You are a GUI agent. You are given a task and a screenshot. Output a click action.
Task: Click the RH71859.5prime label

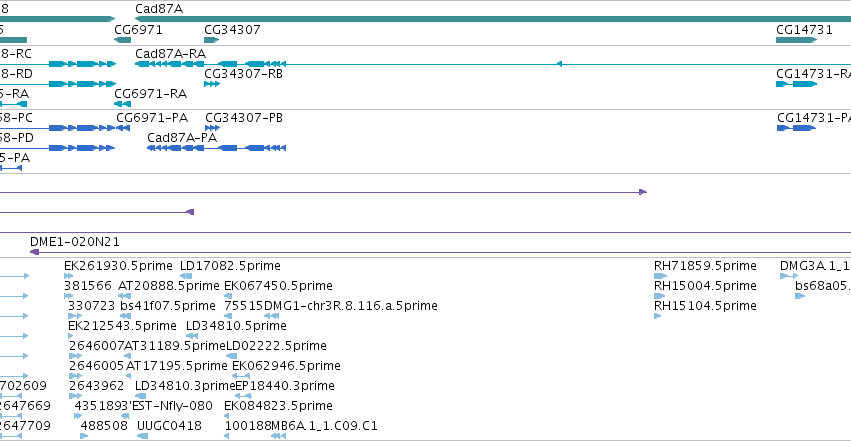pos(705,266)
